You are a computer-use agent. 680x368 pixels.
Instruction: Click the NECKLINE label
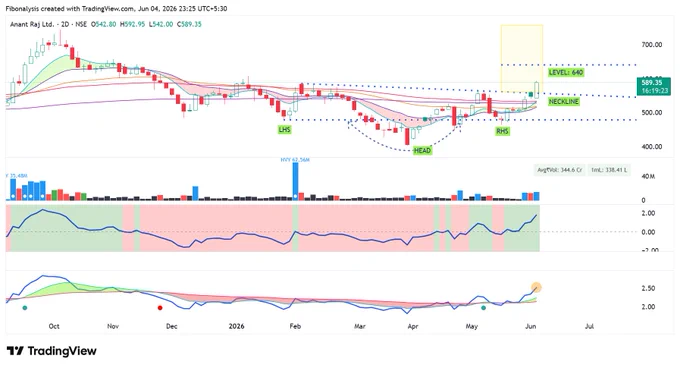pos(564,101)
